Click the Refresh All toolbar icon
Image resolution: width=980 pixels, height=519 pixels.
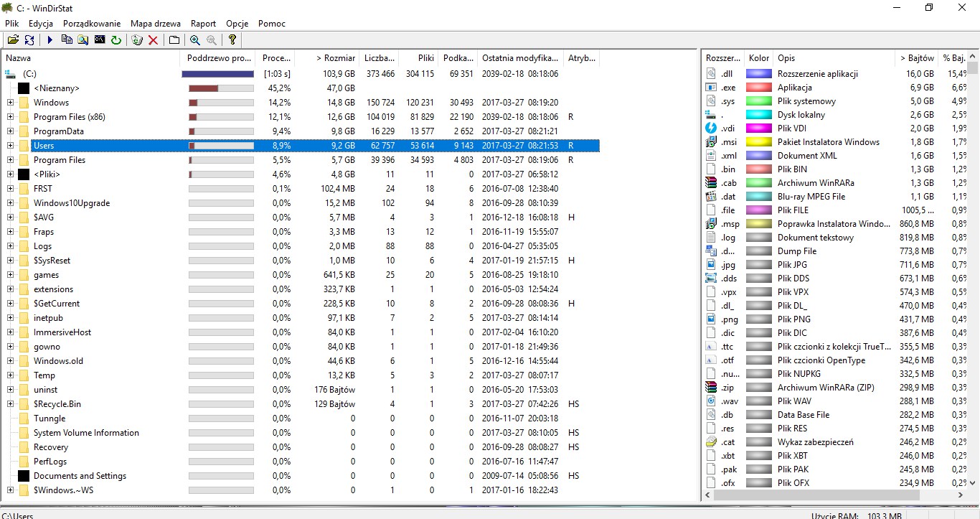click(29, 40)
